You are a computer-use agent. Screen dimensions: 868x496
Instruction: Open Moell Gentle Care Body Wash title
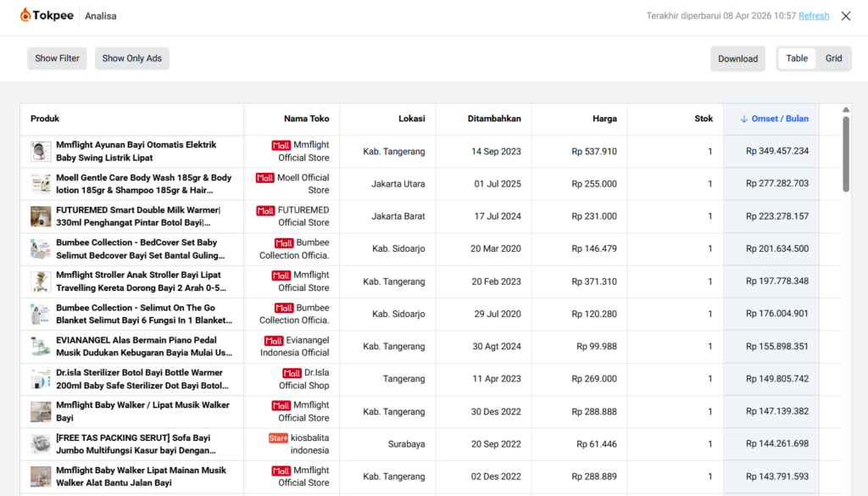tap(144, 184)
